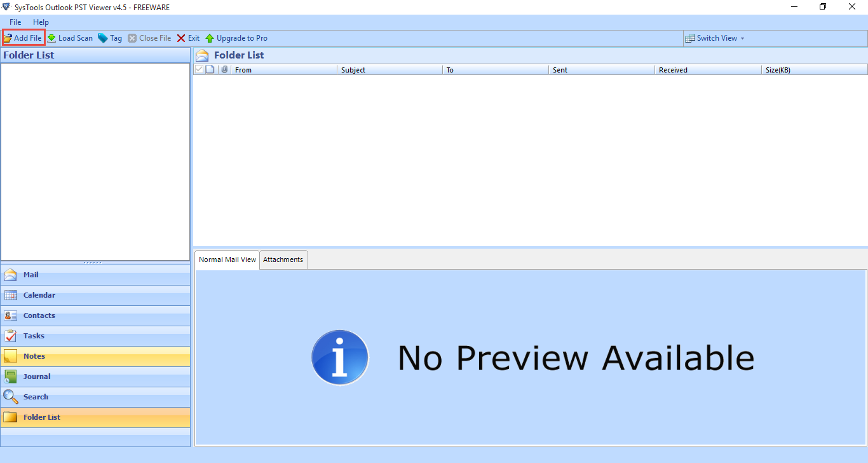The height and width of the screenshot is (463, 868).
Task: Open the Switch View dropdown
Action: [715, 38]
